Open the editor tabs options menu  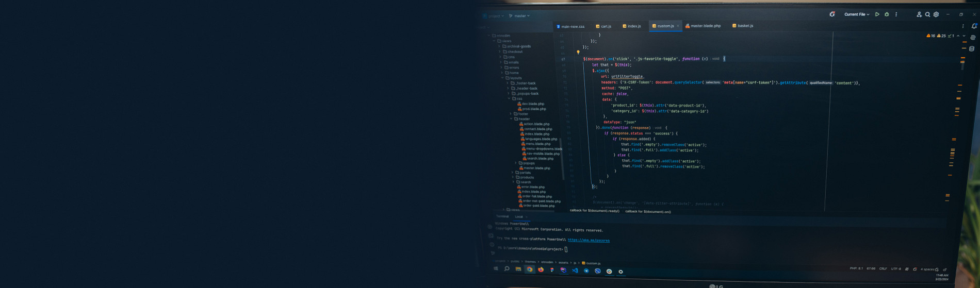(x=962, y=26)
